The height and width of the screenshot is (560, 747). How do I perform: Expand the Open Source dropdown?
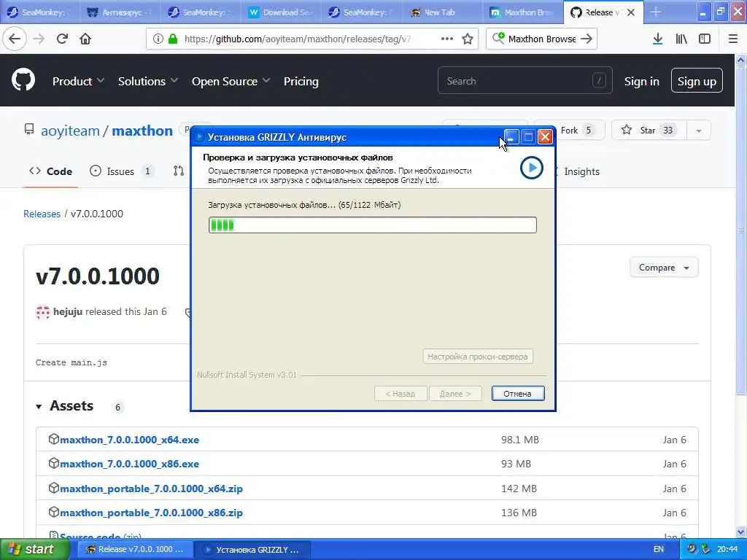(x=231, y=82)
